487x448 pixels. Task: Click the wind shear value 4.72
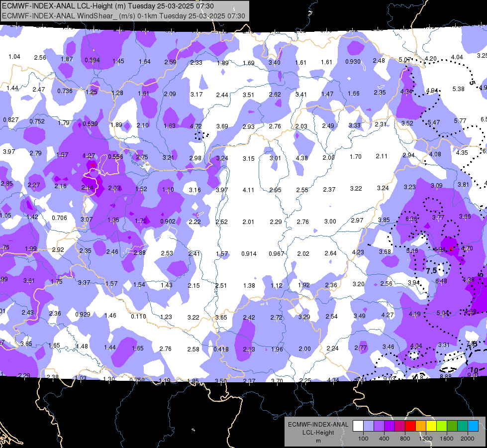click(x=195, y=126)
